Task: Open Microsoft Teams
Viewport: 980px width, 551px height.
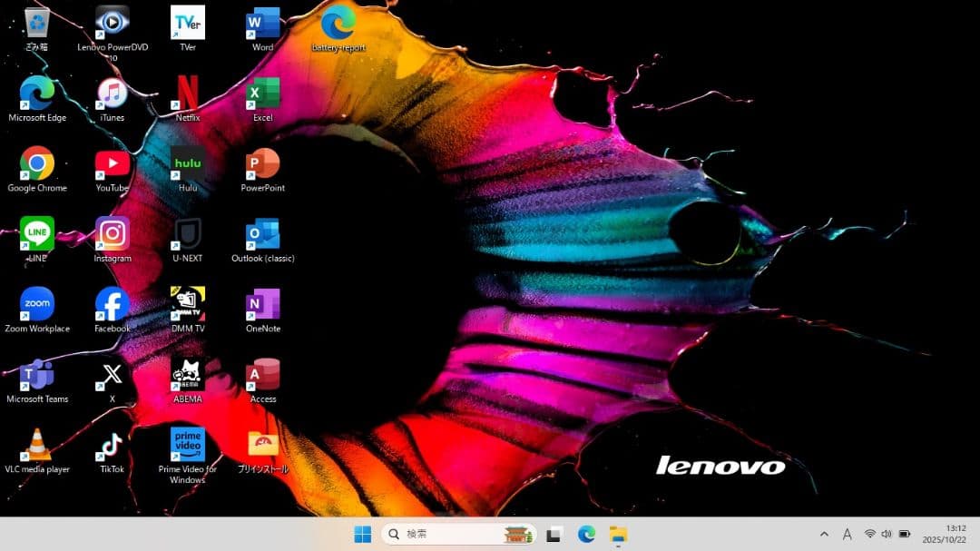Action: click(x=37, y=372)
